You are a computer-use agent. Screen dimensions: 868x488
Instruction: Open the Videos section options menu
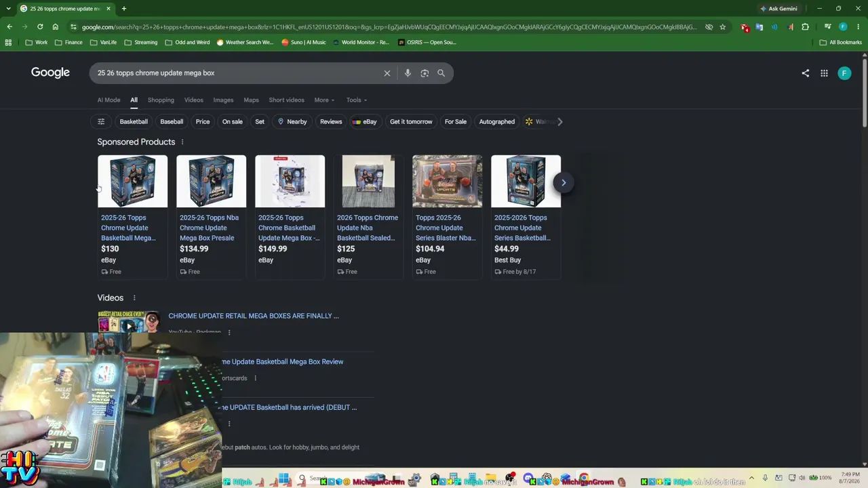click(x=134, y=298)
